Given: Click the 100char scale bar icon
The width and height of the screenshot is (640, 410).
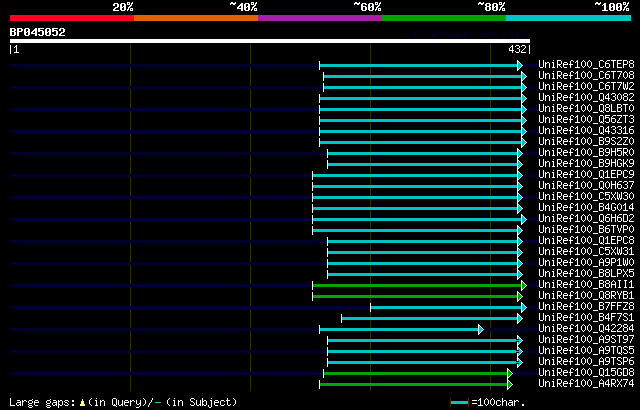Looking at the screenshot, I should (x=459, y=403).
